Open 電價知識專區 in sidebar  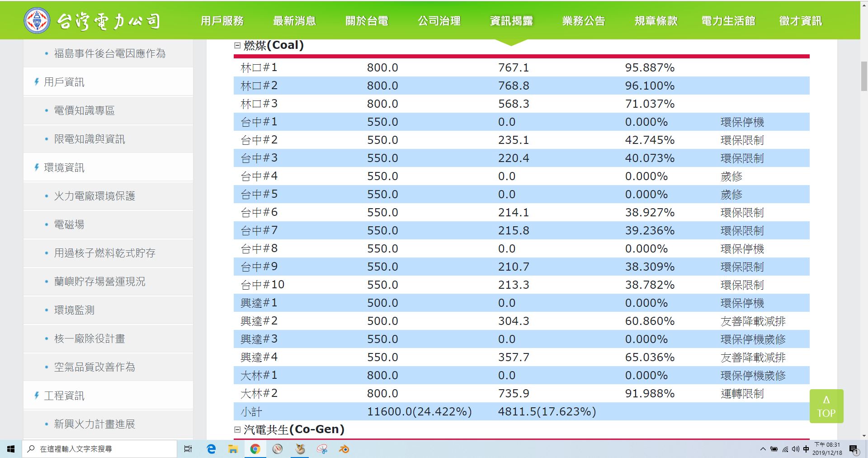click(x=85, y=110)
